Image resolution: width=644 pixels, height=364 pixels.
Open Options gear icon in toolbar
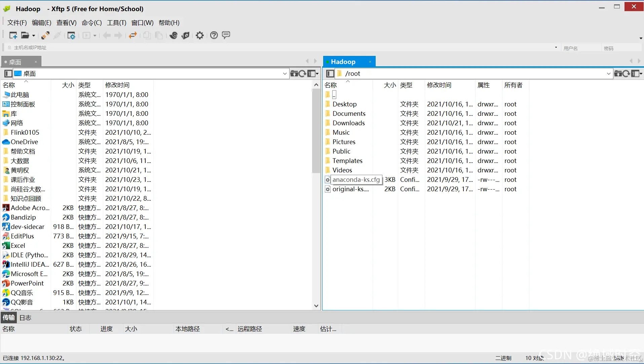pyautogui.click(x=200, y=35)
